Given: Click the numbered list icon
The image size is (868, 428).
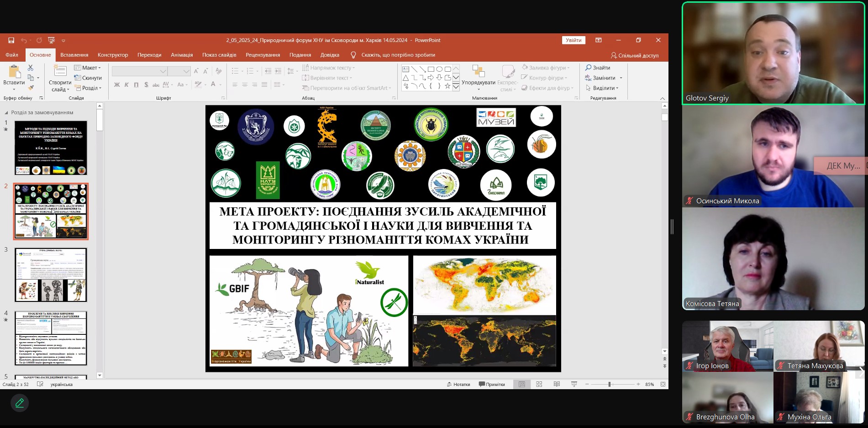Looking at the screenshot, I should click(250, 71).
